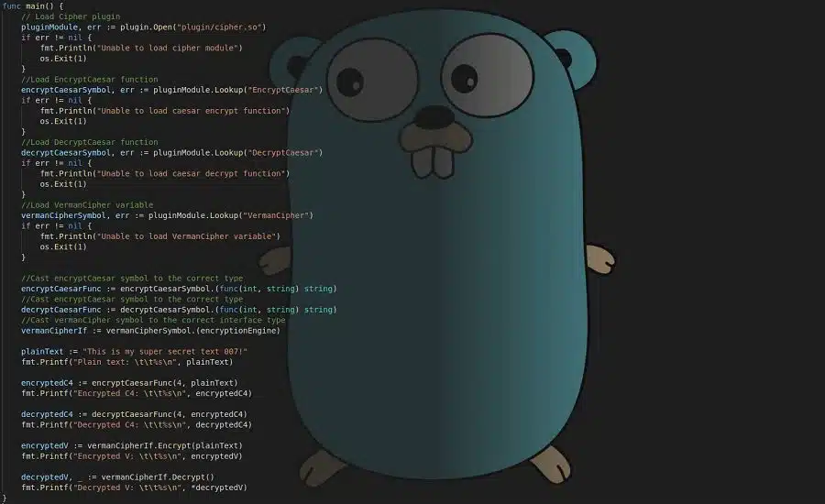Click the Go gopher's buck teeth
Image resolution: width=825 pixels, height=504 pixels.
[434, 158]
